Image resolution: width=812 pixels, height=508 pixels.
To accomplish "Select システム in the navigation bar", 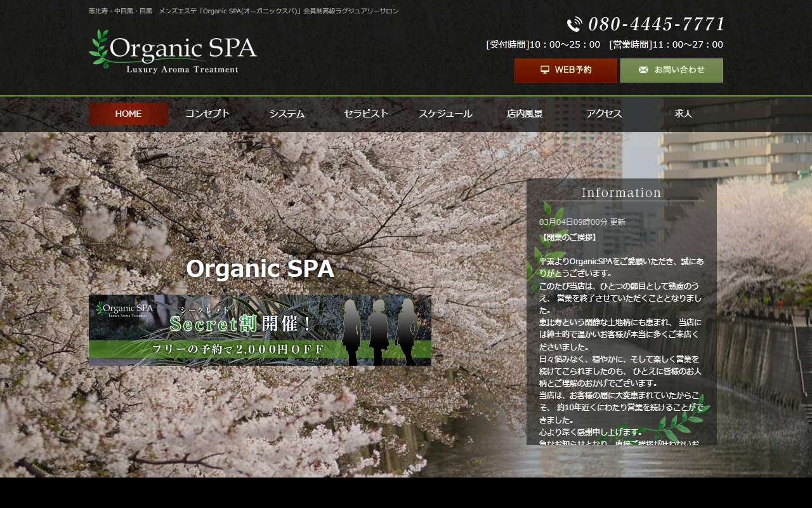I will (x=287, y=114).
